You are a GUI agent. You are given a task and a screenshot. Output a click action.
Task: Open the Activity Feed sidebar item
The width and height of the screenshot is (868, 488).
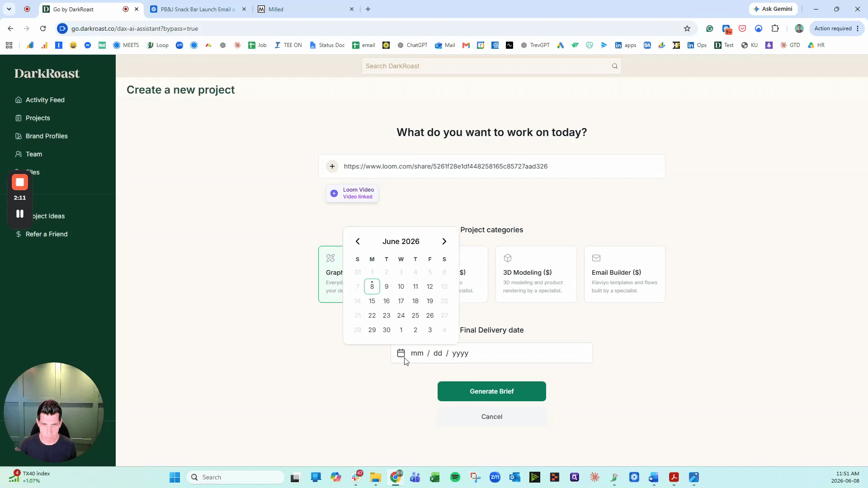tap(40, 100)
